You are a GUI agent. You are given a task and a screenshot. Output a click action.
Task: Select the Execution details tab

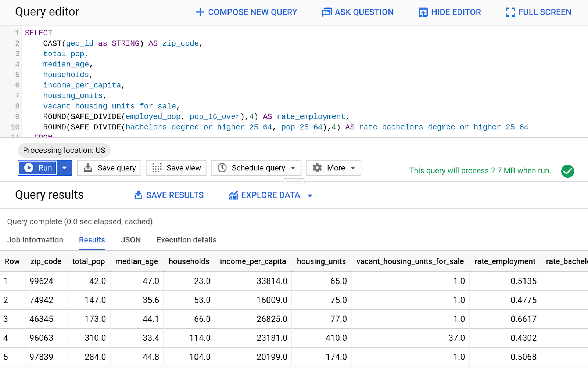186,240
